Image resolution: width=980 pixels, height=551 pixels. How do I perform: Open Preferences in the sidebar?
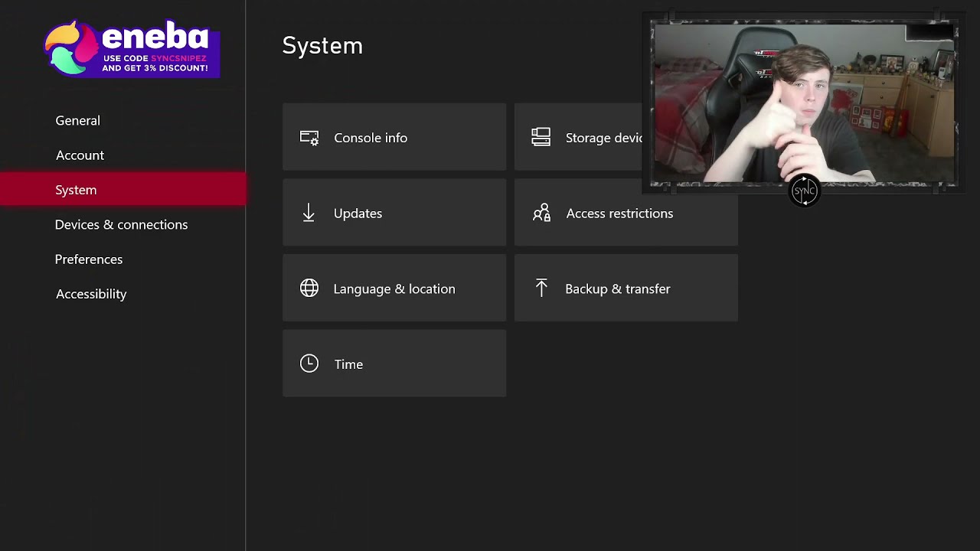88,259
